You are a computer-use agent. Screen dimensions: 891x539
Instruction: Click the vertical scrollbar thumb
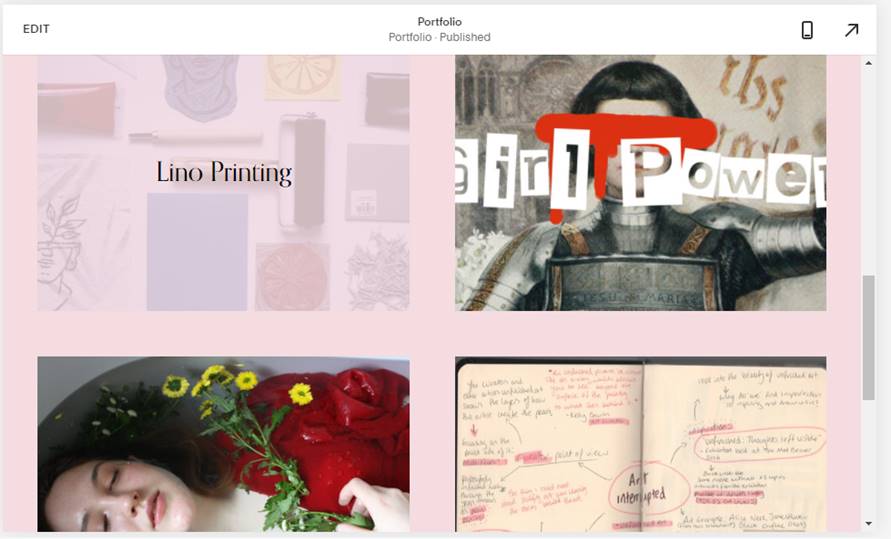[x=868, y=337]
